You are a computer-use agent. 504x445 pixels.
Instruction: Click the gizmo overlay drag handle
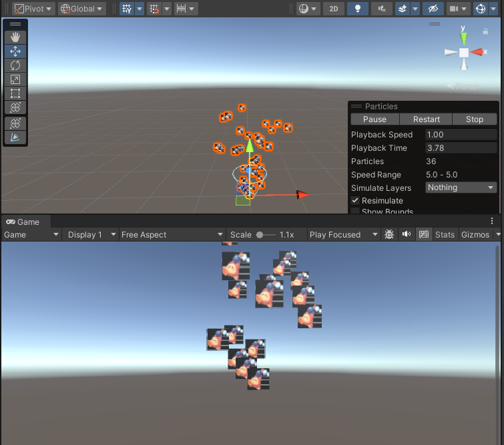(x=435, y=24)
